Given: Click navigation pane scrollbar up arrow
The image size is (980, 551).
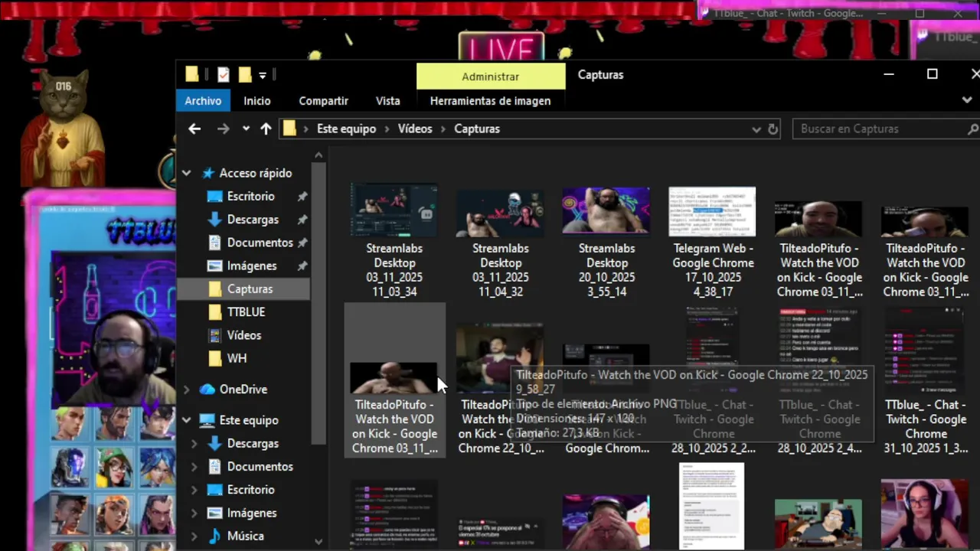Looking at the screenshot, I should (318, 155).
